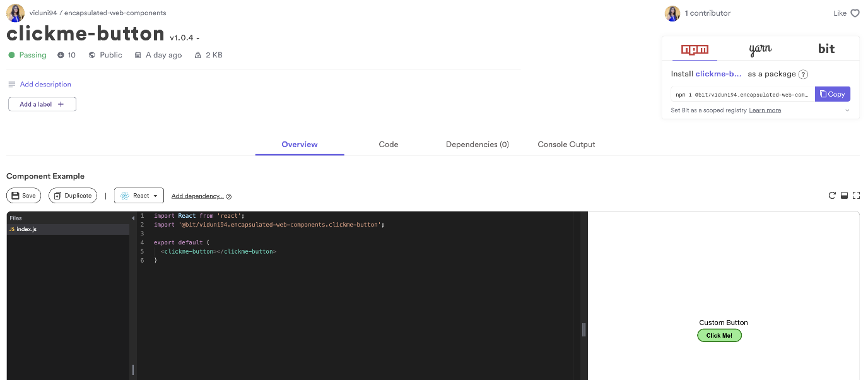The height and width of the screenshot is (380, 868).
Task: Click the viduni94 profile avatar
Action: coord(15,13)
